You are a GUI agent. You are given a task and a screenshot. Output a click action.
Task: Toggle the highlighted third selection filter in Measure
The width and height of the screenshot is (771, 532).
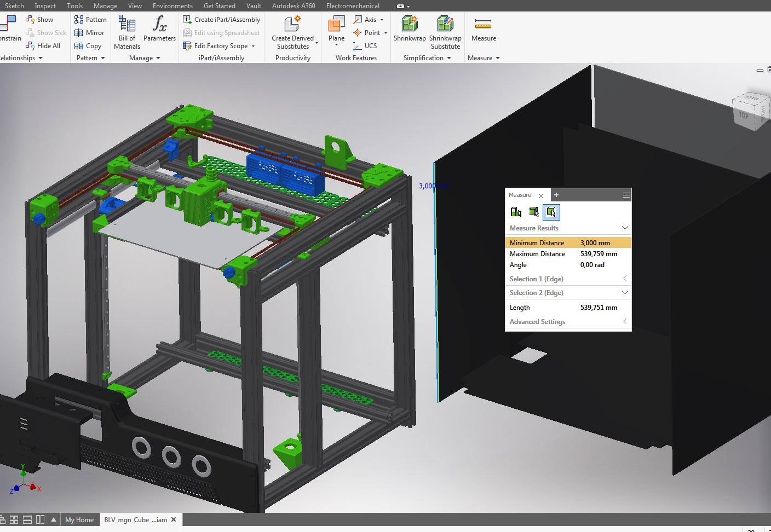point(551,212)
